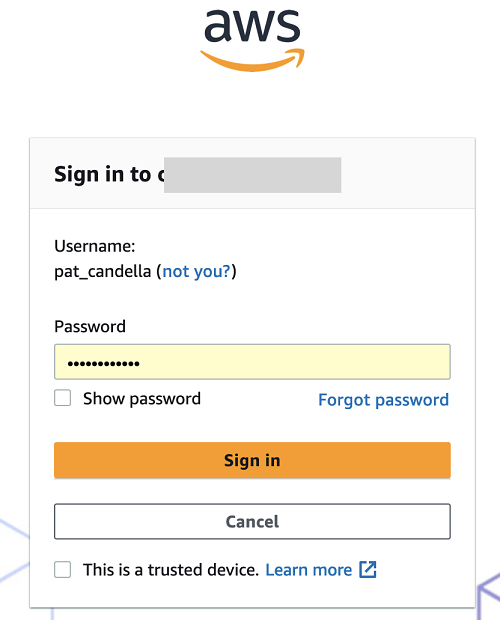Select the pat_candella username text
The width and height of the screenshot is (500, 620).
point(102,272)
